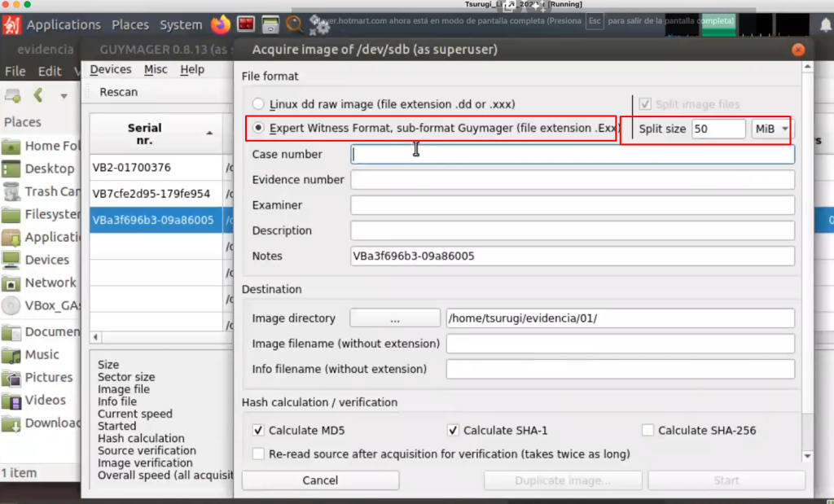
Task: Click the green back arrow in file manager
Action: [37, 96]
